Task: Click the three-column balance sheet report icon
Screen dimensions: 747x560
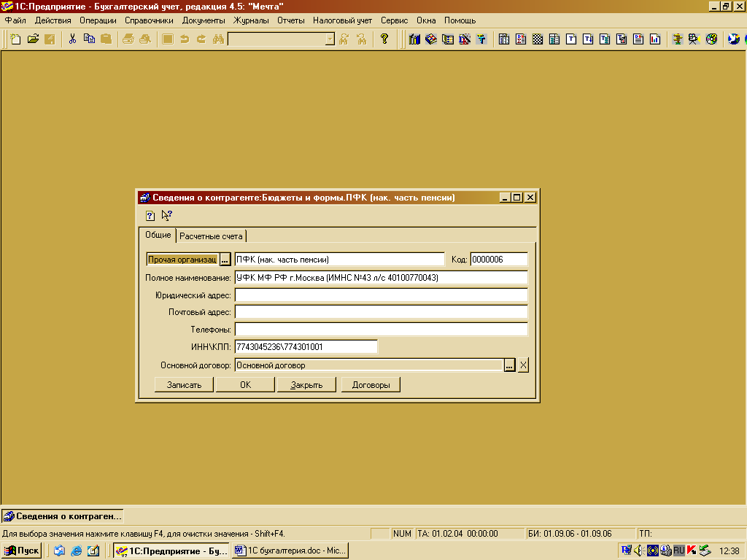Action: coord(504,39)
